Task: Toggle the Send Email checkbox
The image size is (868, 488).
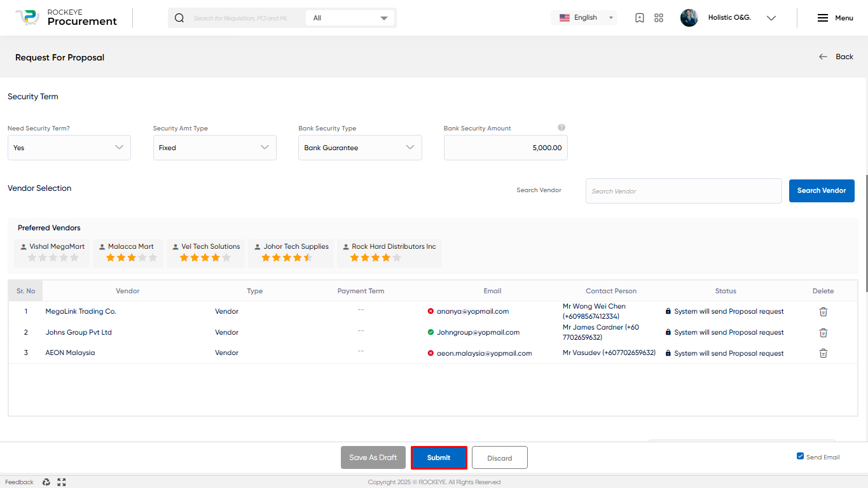Action: [x=800, y=456]
